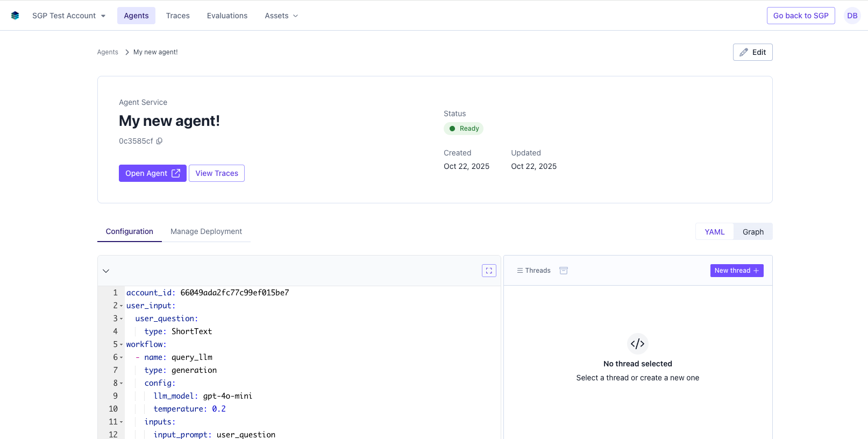Click the code brackets icon
Screen dimensions: 868x439
click(638, 344)
